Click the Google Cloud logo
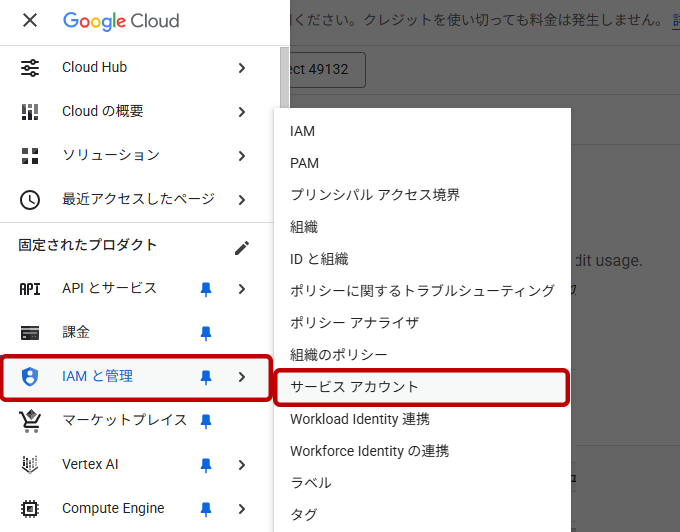 pos(121,20)
